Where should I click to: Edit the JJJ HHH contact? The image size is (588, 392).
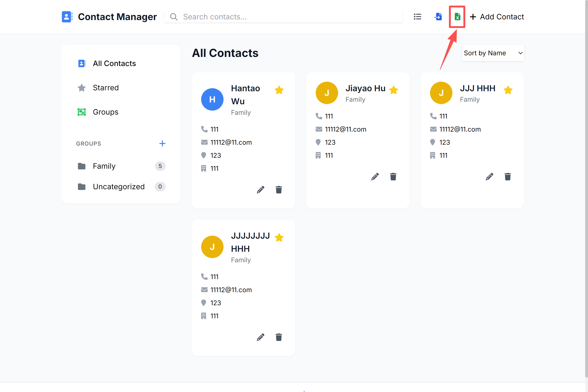pyautogui.click(x=489, y=177)
